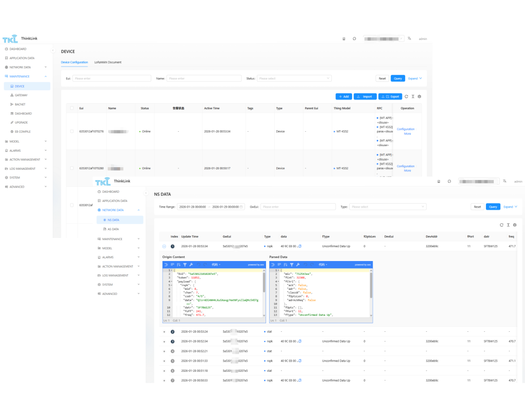Click the language switch icon in DEVICE header
The height and width of the screenshot is (420, 525).
tap(409, 38)
